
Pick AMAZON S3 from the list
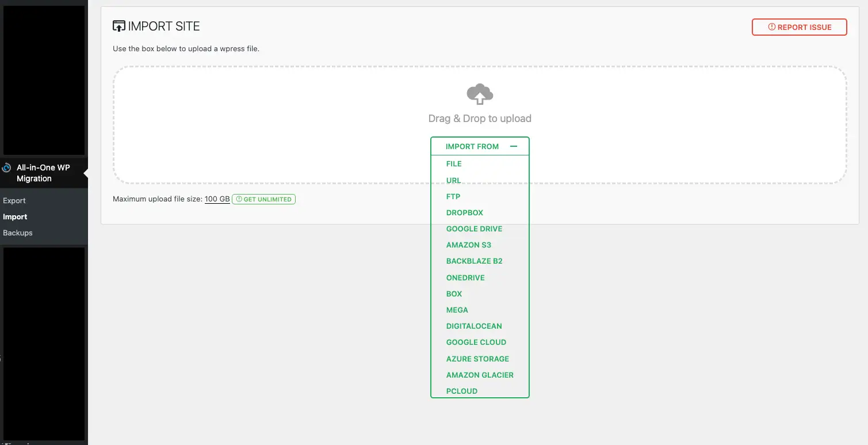coord(469,245)
